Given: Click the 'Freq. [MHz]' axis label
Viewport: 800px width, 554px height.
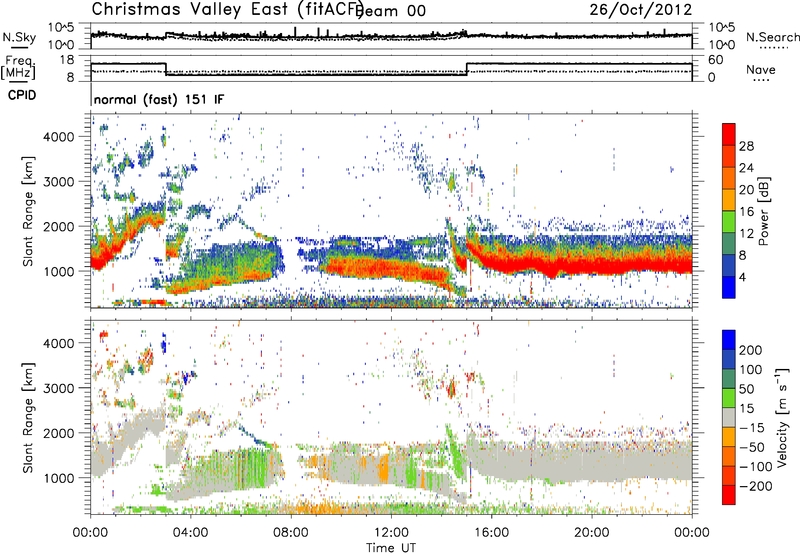Looking at the screenshot, I should click(x=18, y=68).
